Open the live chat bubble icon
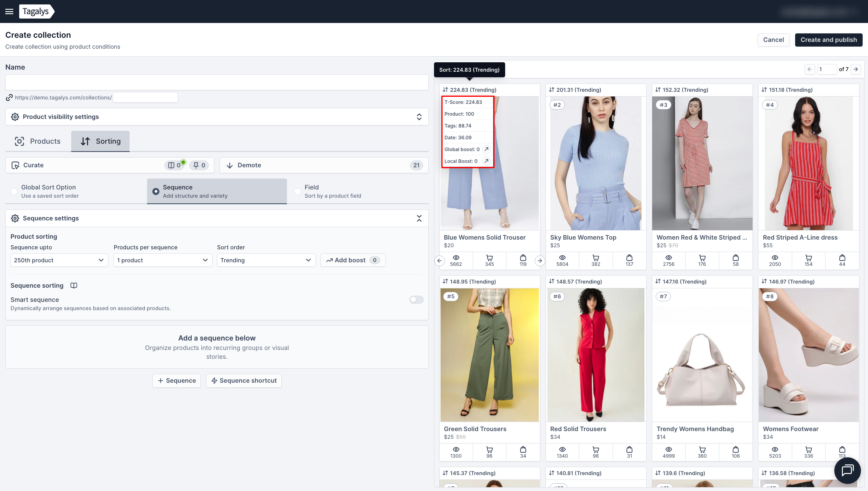 (847, 470)
